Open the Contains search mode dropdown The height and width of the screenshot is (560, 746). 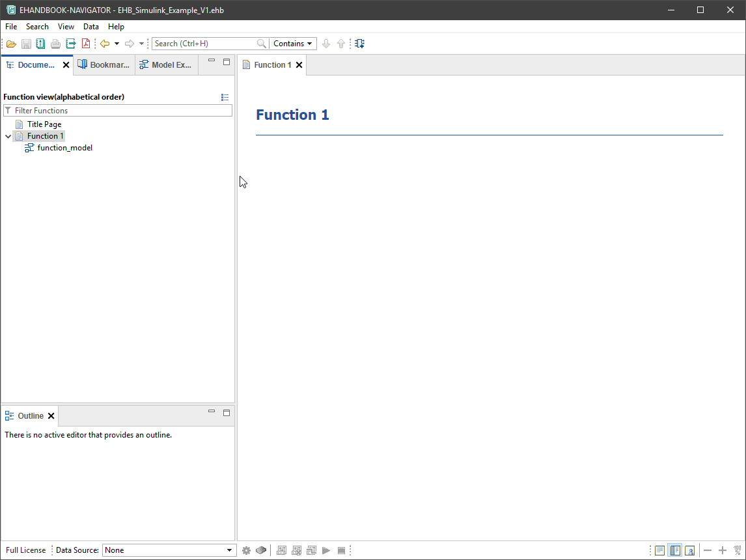(x=293, y=44)
